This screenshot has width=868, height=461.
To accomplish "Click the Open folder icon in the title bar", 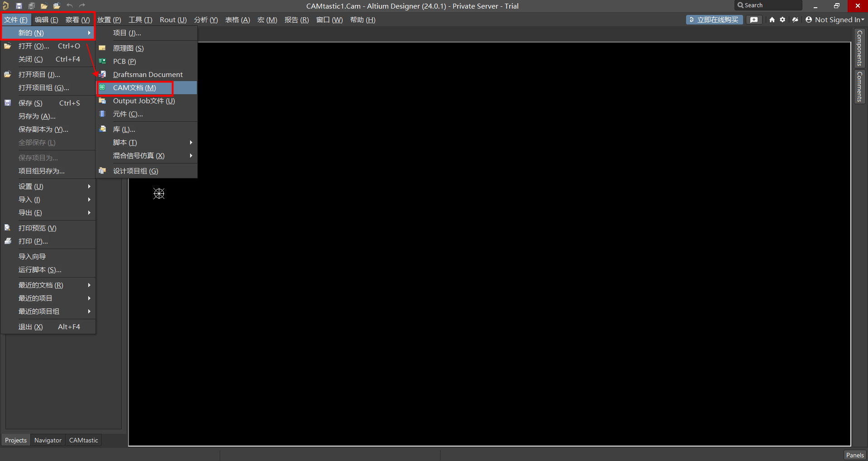I will coord(44,6).
